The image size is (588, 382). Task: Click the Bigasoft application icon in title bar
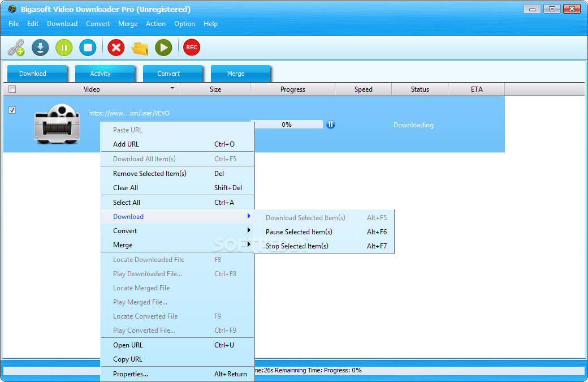pos(12,8)
